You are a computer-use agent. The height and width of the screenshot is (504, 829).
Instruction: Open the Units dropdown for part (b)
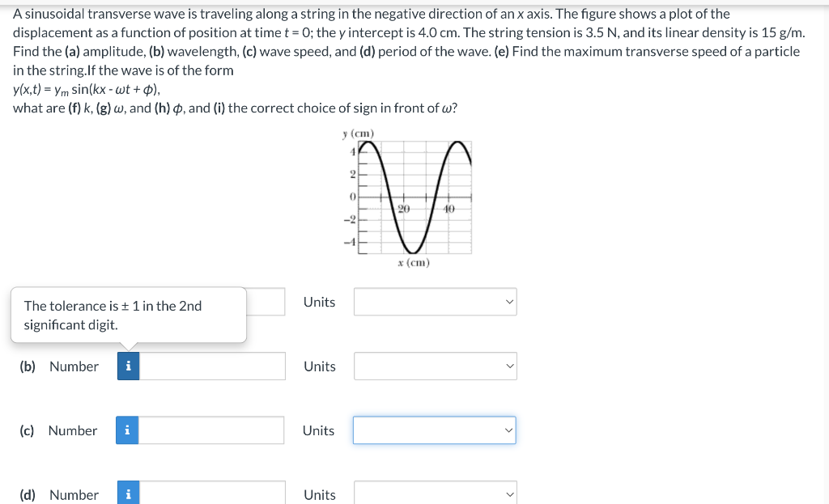[435, 366]
